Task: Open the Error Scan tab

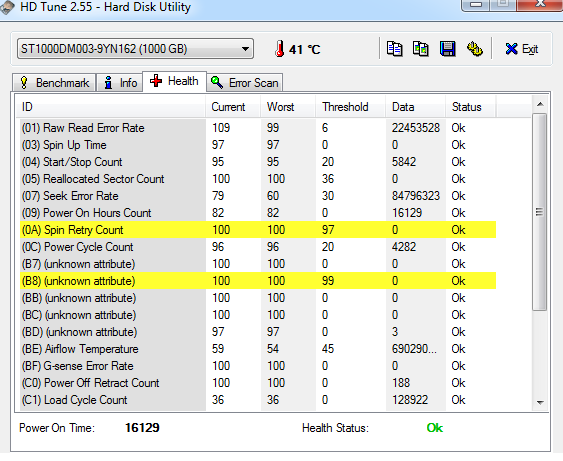Action: click(x=245, y=83)
